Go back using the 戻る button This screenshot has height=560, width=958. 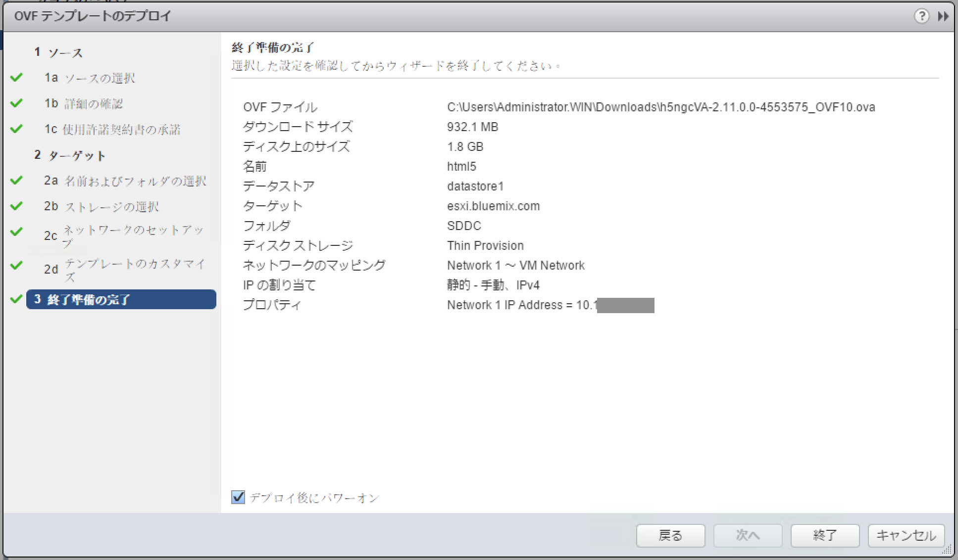point(671,535)
